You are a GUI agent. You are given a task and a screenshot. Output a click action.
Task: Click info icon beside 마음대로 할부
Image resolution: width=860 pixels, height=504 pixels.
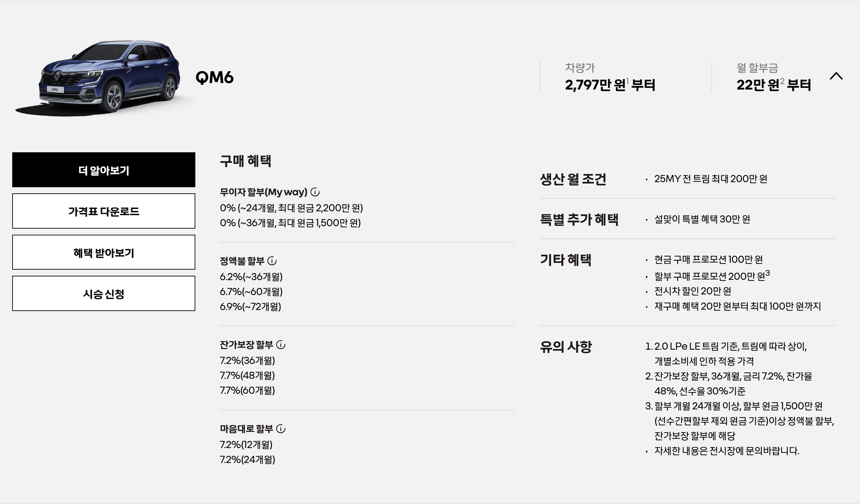(281, 429)
